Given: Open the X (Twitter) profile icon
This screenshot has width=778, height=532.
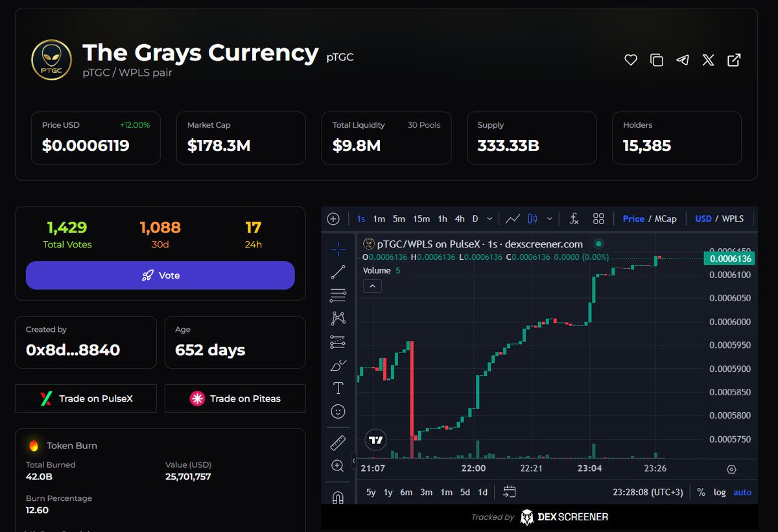Looking at the screenshot, I should 708,60.
